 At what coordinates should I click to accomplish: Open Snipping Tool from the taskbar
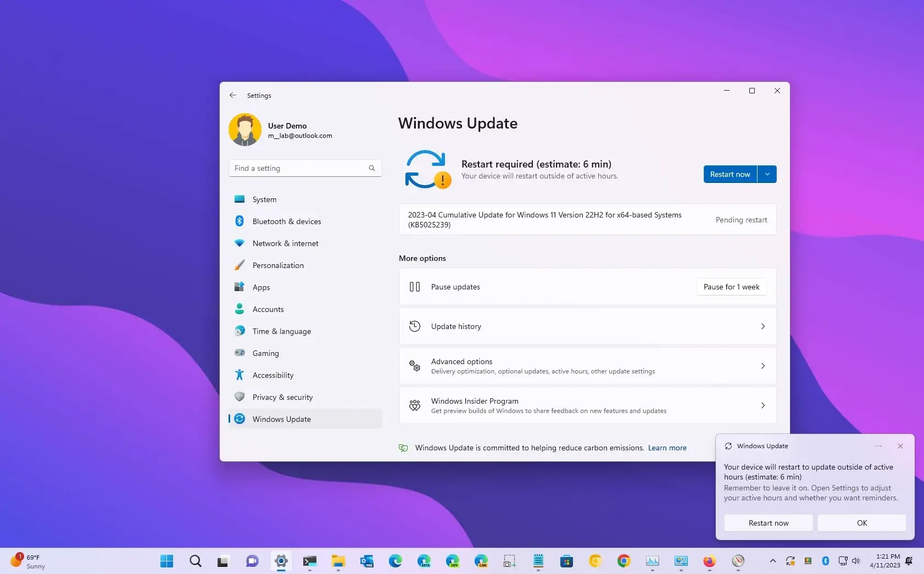(509, 561)
